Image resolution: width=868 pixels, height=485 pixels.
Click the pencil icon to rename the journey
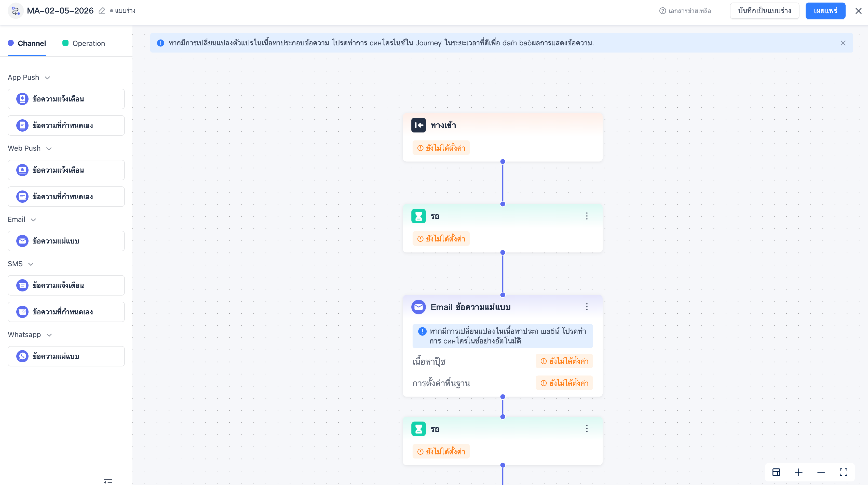(102, 11)
